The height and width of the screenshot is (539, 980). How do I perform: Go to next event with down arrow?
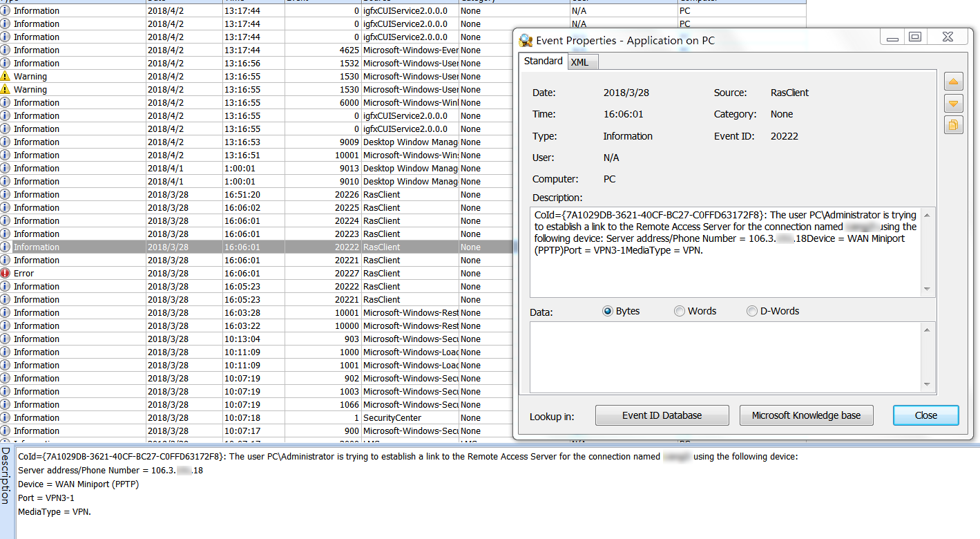point(954,104)
